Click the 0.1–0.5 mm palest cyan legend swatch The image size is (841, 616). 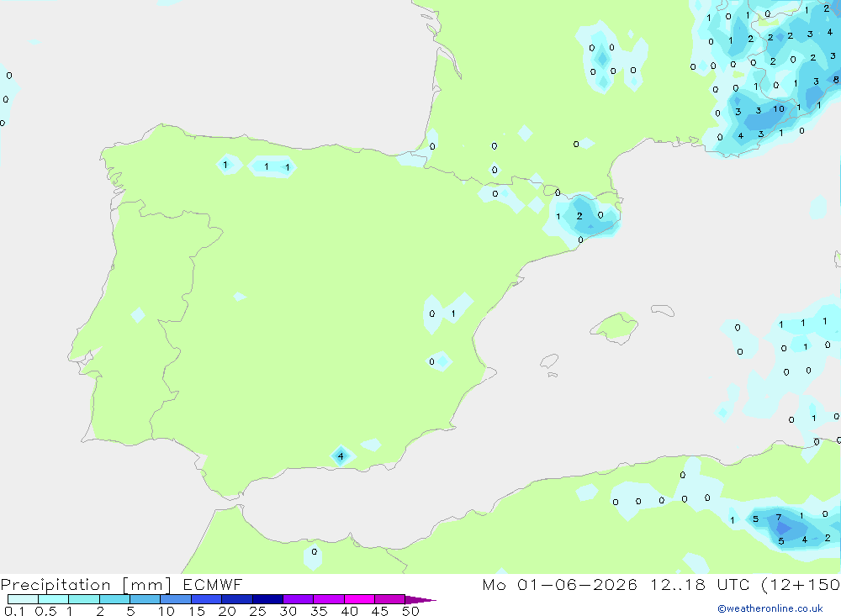23,599
